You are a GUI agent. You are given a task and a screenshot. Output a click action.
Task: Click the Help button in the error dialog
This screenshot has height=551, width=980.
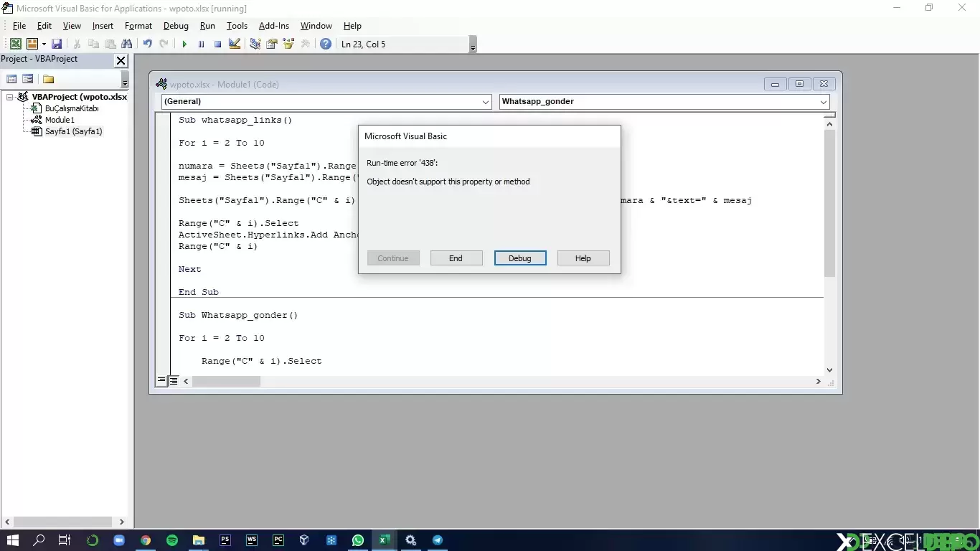click(583, 258)
